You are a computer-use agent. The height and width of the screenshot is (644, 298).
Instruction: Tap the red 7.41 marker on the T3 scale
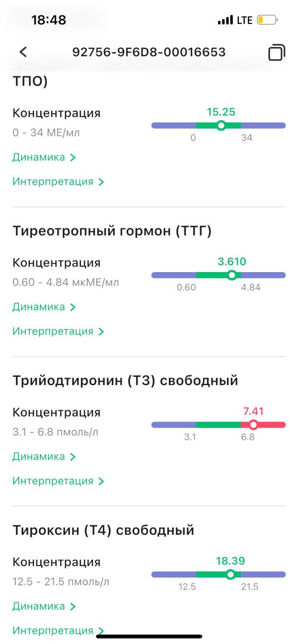click(253, 425)
